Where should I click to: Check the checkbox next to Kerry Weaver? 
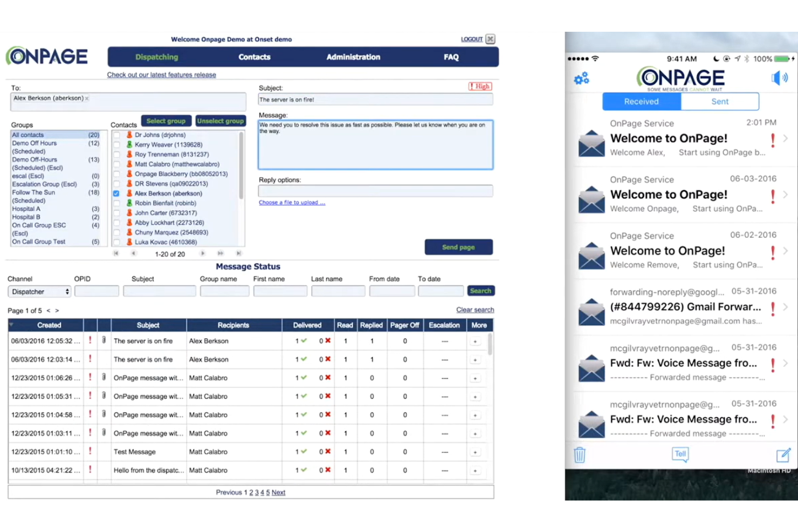click(116, 144)
